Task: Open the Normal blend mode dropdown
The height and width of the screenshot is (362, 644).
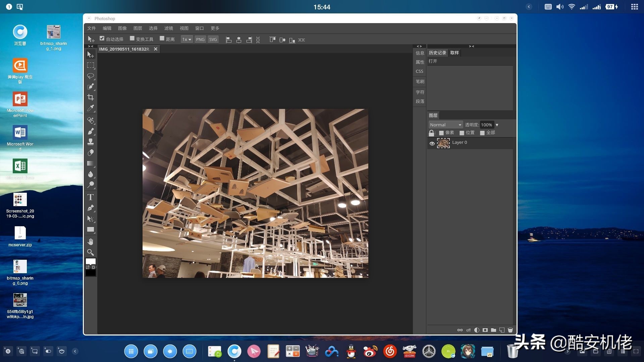Action: click(x=445, y=125)
